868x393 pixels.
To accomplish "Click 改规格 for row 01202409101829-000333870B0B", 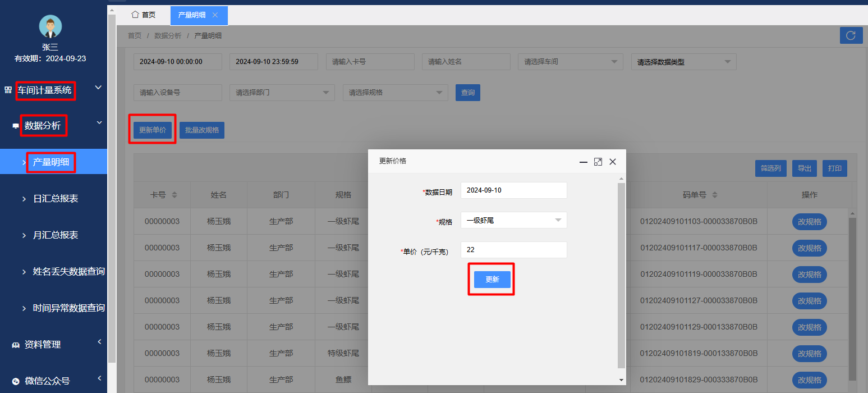I will coord(809,380).
